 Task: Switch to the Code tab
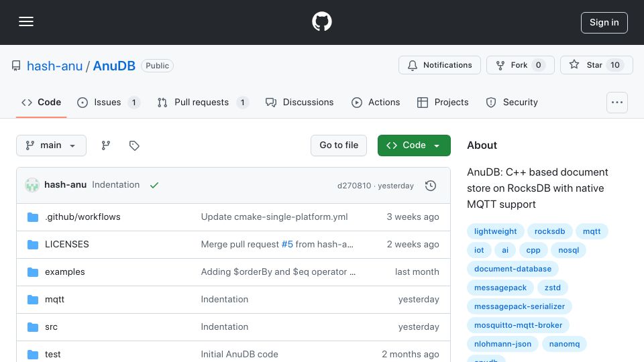coord(41,102)
